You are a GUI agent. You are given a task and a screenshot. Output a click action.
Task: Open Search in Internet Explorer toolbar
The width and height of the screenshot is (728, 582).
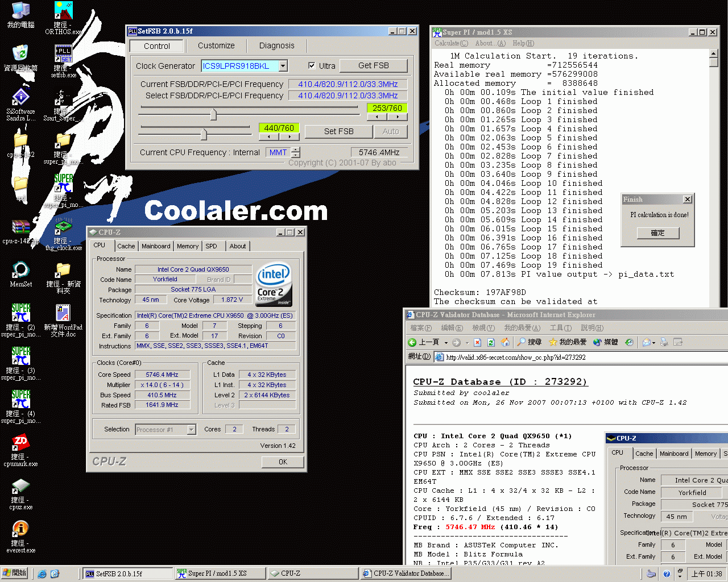click(530, 342)
